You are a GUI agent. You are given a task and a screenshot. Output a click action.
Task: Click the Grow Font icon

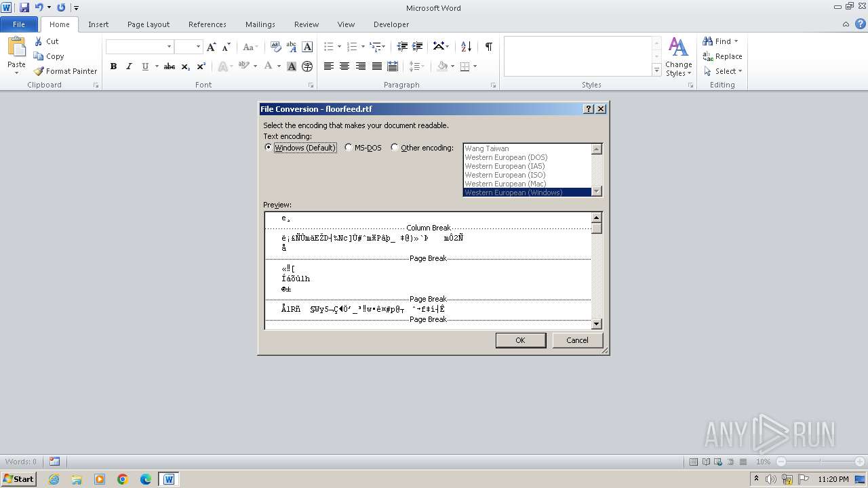pyautogui.click(x=212, y=47)
